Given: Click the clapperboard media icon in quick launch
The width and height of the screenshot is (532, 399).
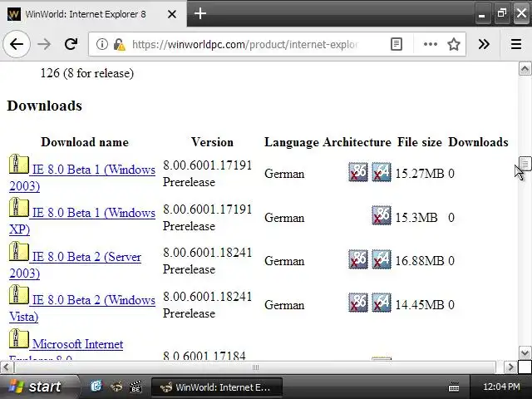Looking at the screenshot, I should click(x=135, y=387).
